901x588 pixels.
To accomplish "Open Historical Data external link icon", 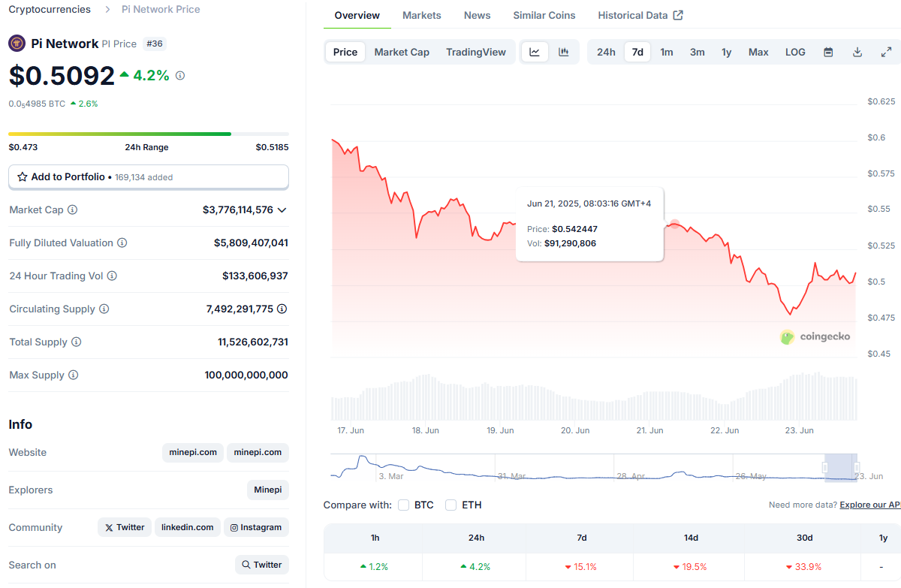I will (678, 15).
